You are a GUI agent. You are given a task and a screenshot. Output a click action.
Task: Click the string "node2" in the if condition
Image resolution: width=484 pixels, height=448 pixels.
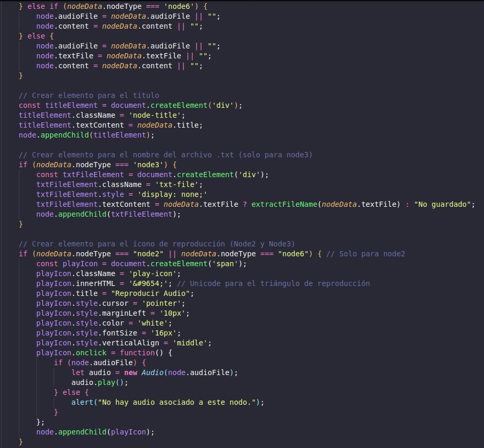click(148, 254)
